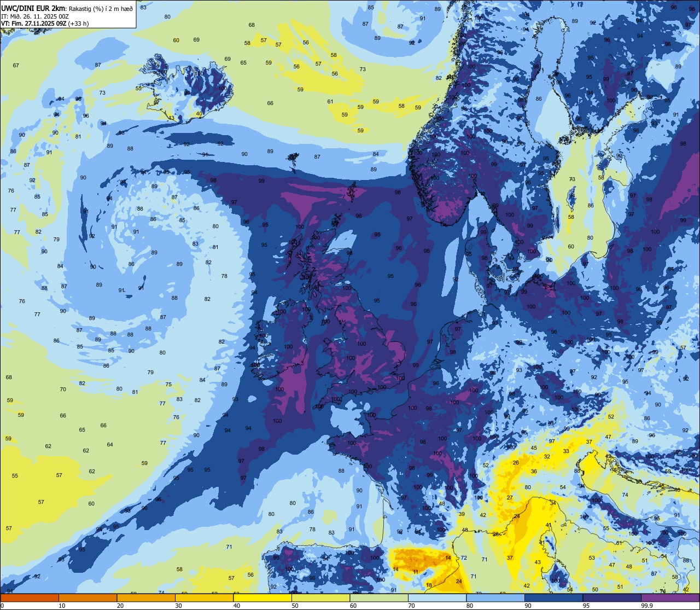Click the 10–20% orange legend swatch
The height and width of the screenshot is (610, 700).
[x=87, y=597]
